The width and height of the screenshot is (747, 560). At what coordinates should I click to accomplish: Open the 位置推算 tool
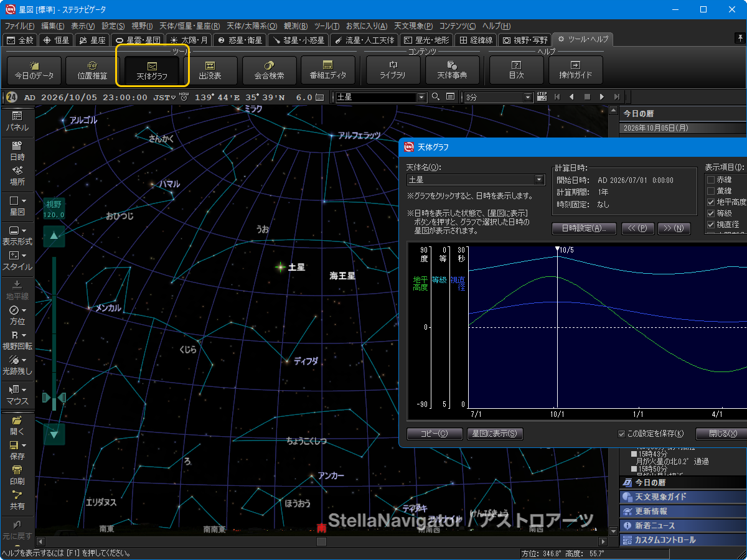[92, 70]
